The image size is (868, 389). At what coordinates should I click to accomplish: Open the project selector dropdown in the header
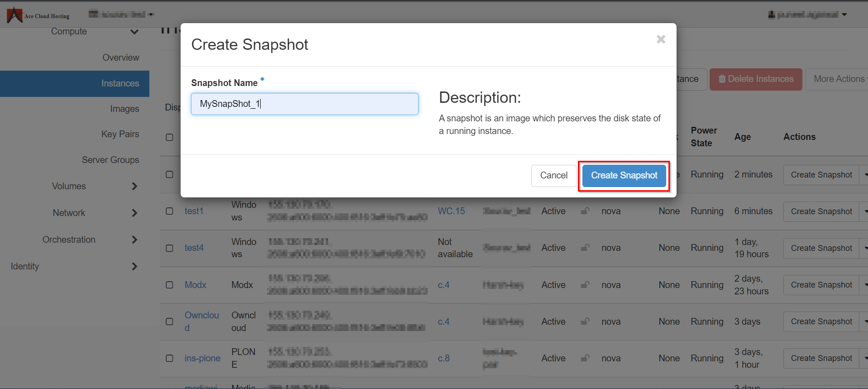point(121,14)
